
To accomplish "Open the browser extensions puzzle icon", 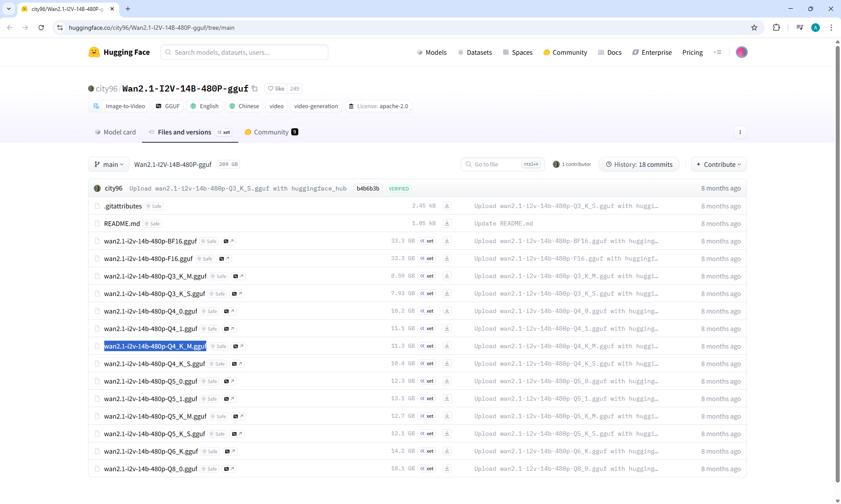I will click(x=776, y=28).
